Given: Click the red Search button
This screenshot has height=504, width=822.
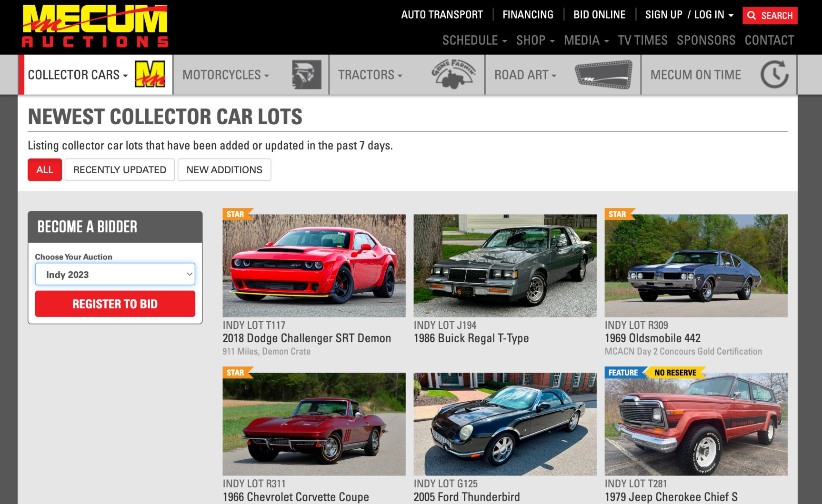Looking at the screenshot, I should (x=770, y=15).
